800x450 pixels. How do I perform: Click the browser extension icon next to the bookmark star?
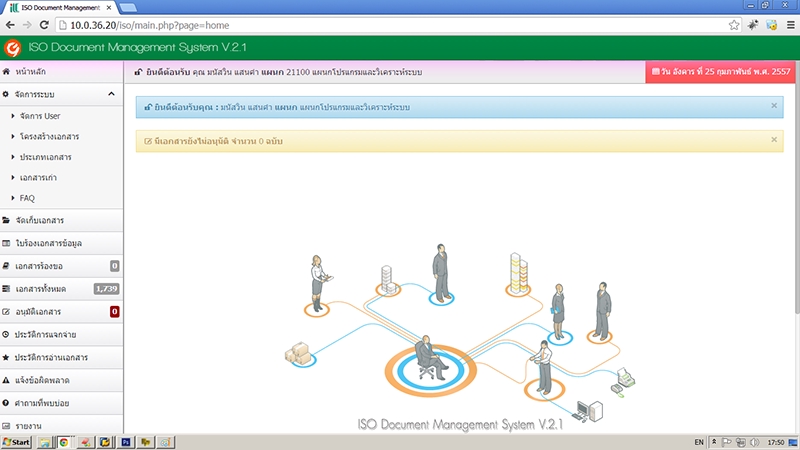(753, 25)
